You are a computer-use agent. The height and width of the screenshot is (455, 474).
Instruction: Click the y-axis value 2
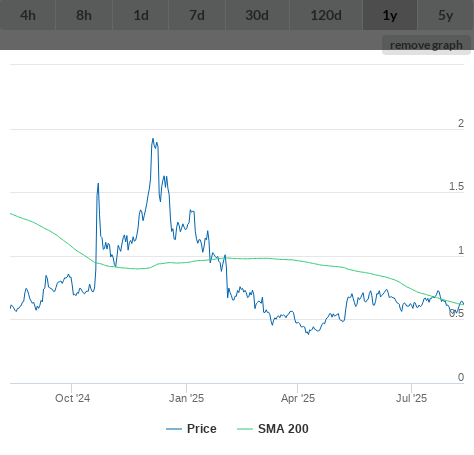(461, 123)
